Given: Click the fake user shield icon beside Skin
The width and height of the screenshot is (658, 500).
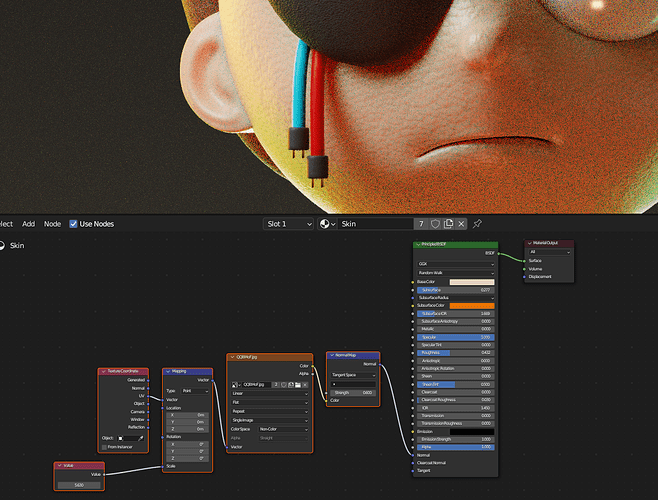Looking at the screenshot, I should click(435, 224).
